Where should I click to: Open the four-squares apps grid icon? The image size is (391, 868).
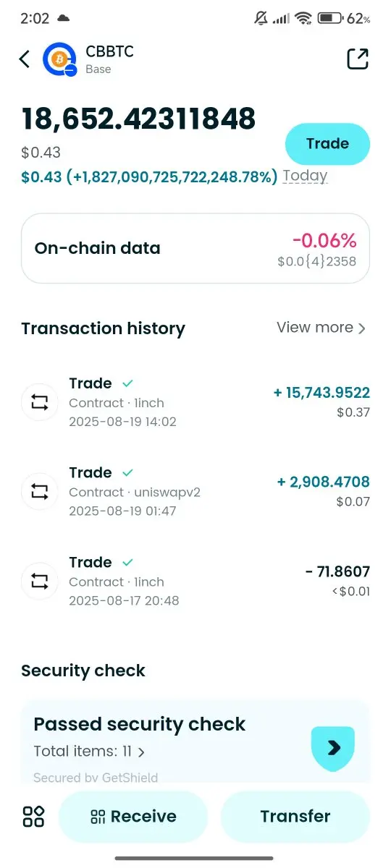pos(33,817)
